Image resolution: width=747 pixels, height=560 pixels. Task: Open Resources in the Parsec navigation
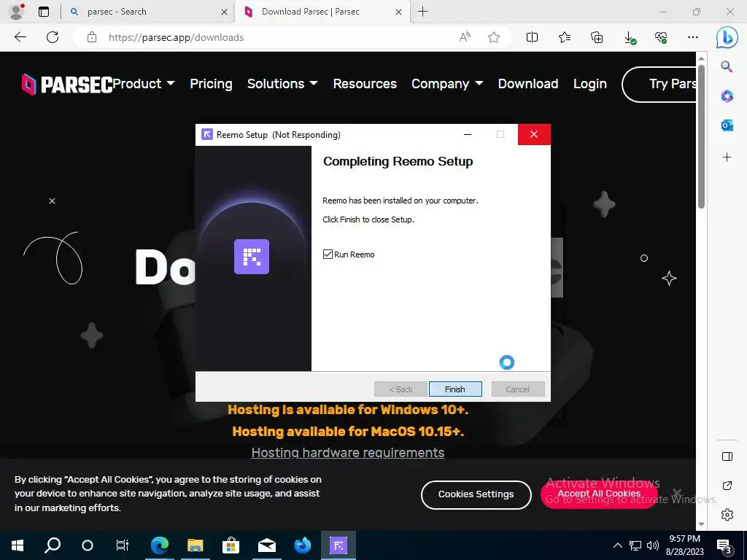[x=365, y=84]
